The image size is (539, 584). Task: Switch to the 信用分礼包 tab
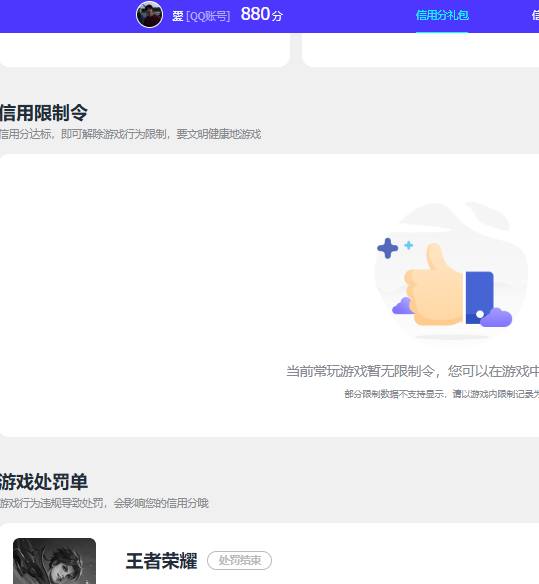[442, 15]
